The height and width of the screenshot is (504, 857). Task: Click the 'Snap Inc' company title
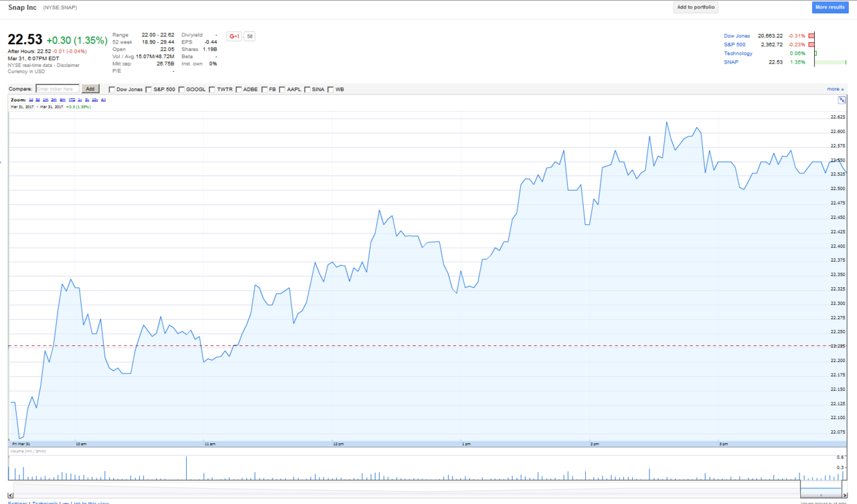pos(21,7)
